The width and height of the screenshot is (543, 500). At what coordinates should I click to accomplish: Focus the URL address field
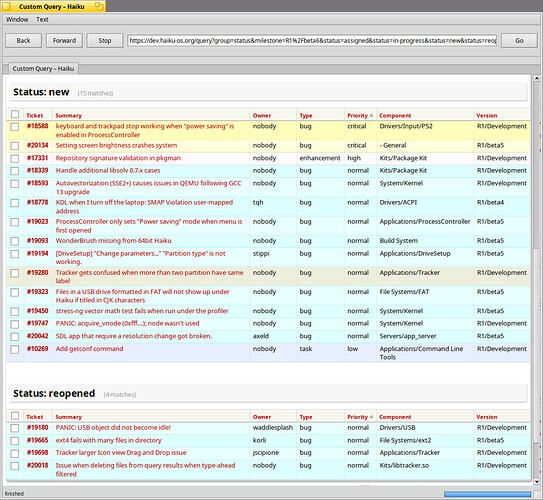312,41
